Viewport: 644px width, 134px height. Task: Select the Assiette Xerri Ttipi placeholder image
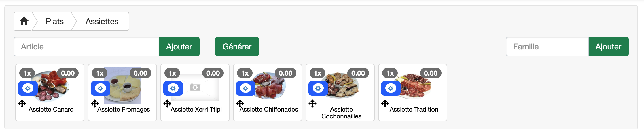[x=195, y=87]
